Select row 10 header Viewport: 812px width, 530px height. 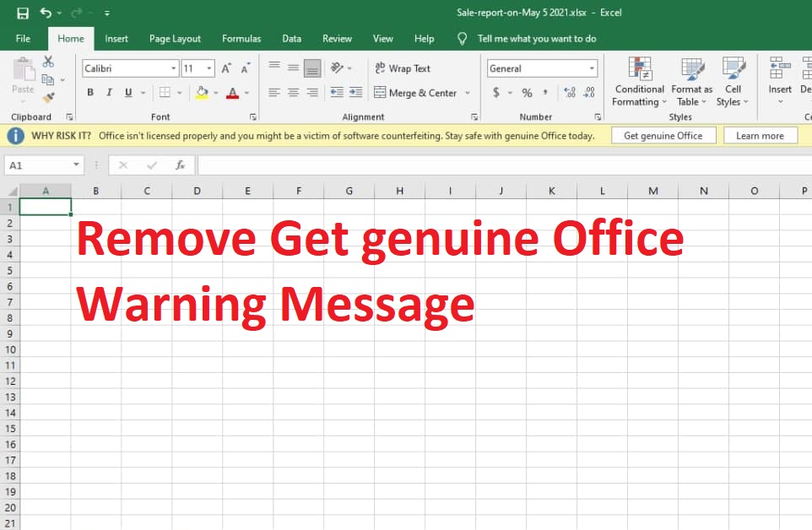coord(10,349)
